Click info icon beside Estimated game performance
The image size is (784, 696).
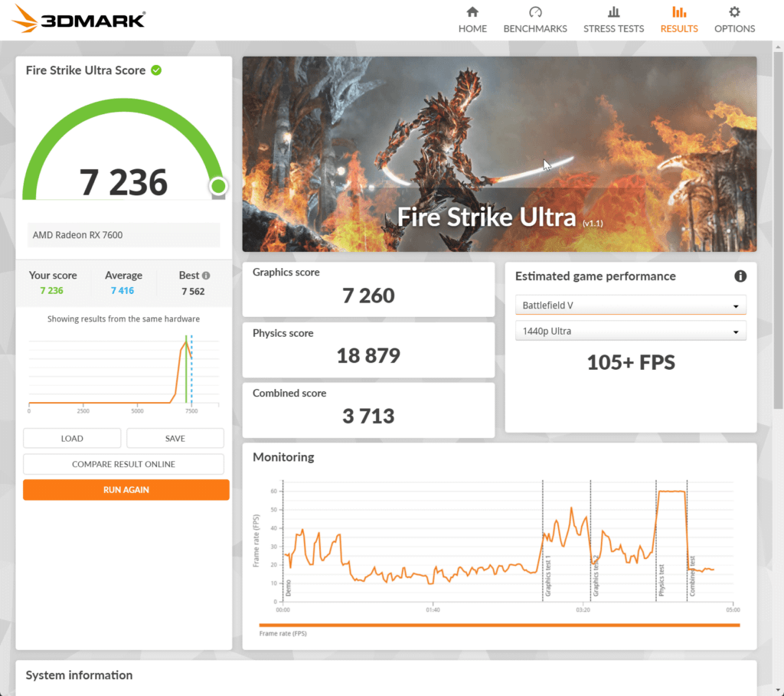point(740,276)
